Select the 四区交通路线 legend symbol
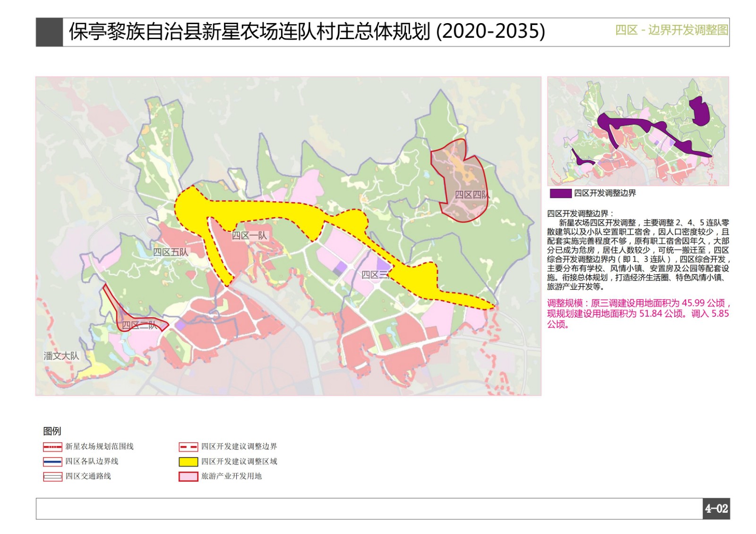The image size is (756, 534). (x=52, y=476)
